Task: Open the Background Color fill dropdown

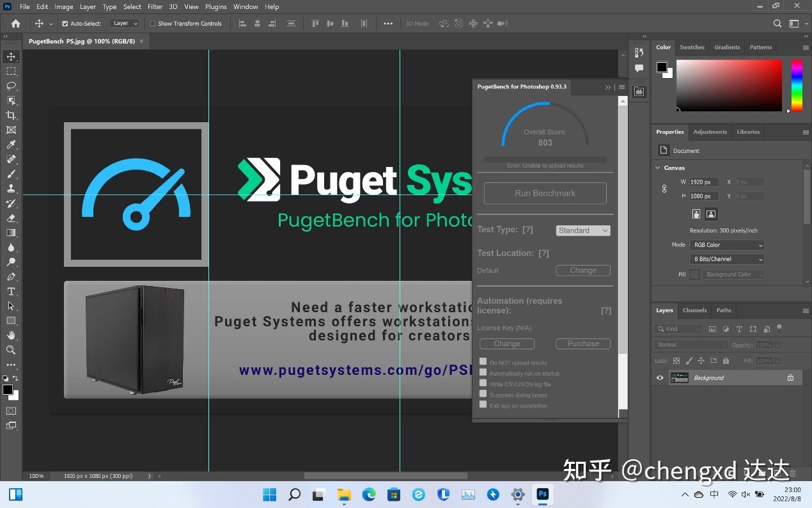Action: click(734, 274)
